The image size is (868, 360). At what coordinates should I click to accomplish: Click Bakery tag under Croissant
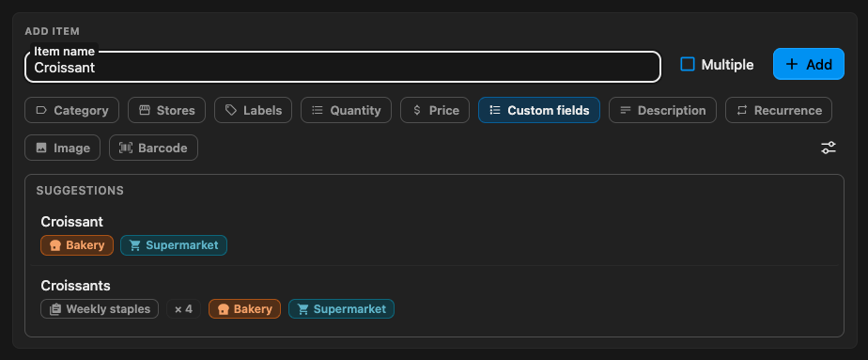click(77, 245)
